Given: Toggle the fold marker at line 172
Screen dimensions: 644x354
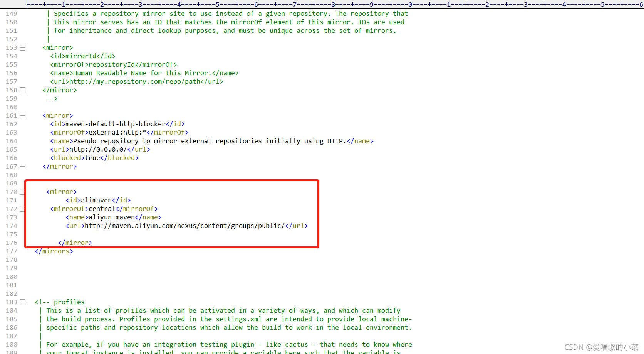Looking at the screenshot, I should coord(22,209).
